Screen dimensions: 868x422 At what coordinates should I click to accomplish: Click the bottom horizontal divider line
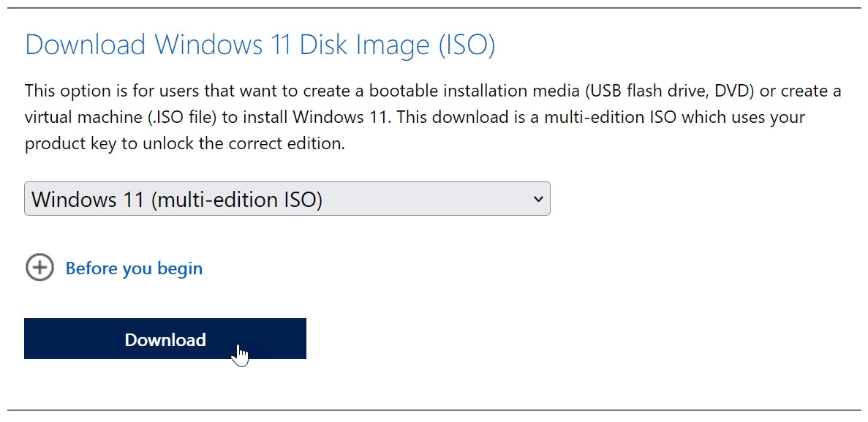point(434,410)
